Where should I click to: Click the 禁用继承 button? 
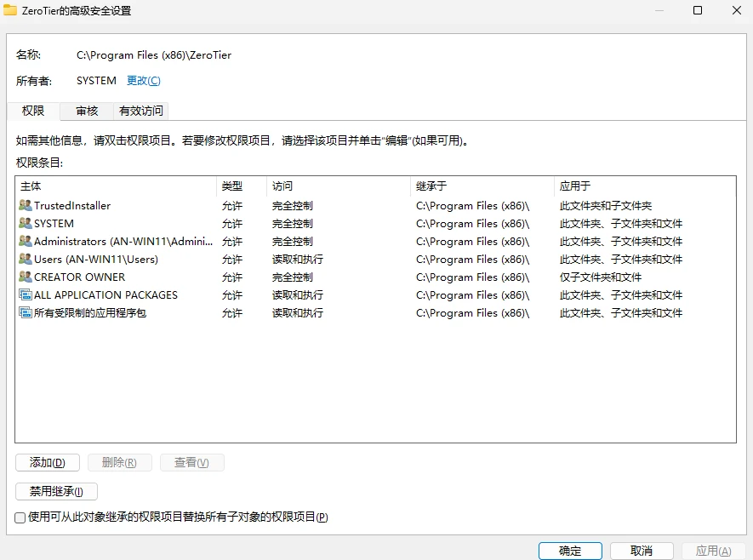tap(56, 492)
